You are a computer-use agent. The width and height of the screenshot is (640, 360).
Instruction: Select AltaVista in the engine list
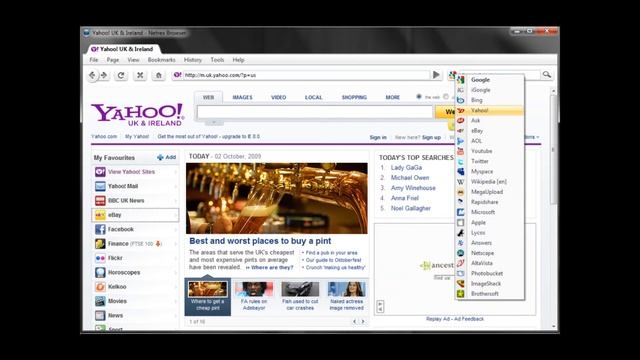490,264
